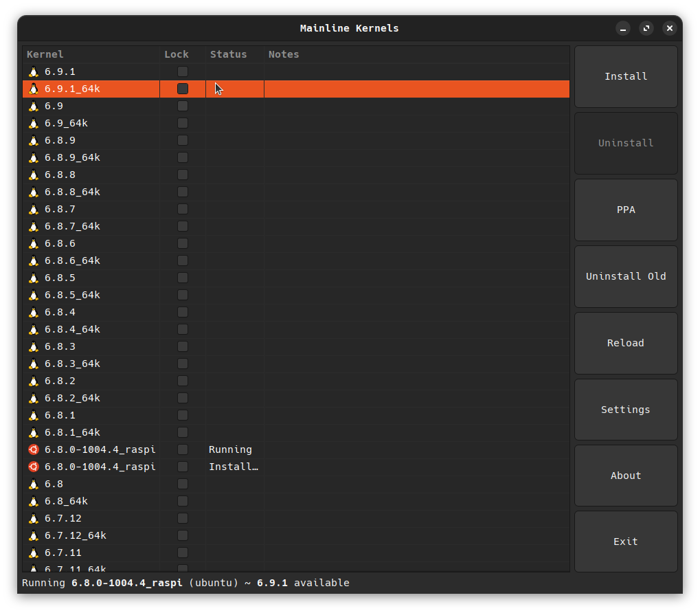Viewport: 700px width, 613px height.
Task: Show the About dialog
Action: pos(626,476)
